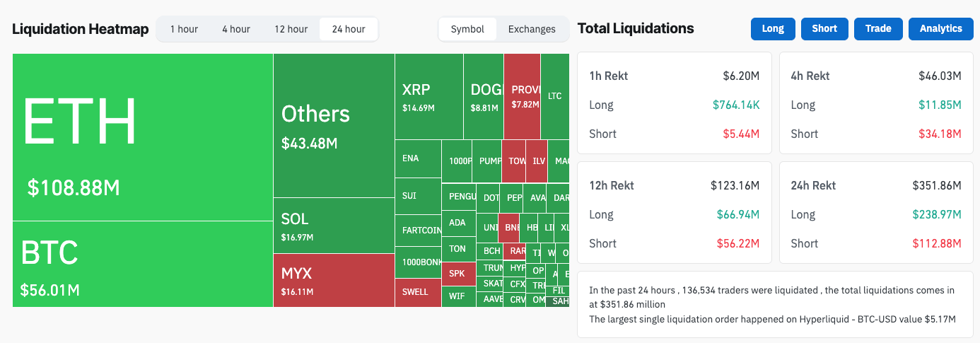This screenshot has height=343, width=980.
Task: Toggle heatmap view to Exchanges
Action: click(532, 29)
